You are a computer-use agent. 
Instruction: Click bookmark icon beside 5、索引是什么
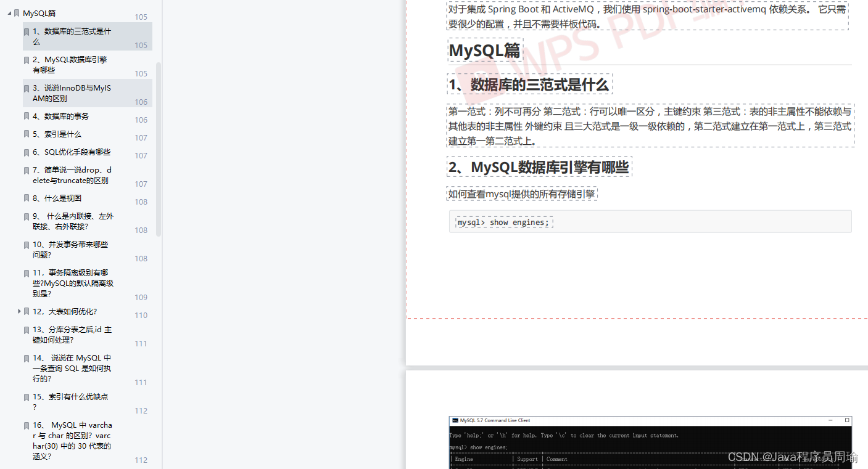tap(27, 134)
